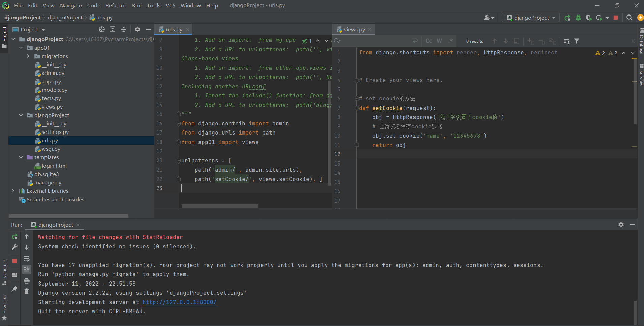Open the djangoProject run configuration dropdown
644x326 pixels.
coord(531,18)
